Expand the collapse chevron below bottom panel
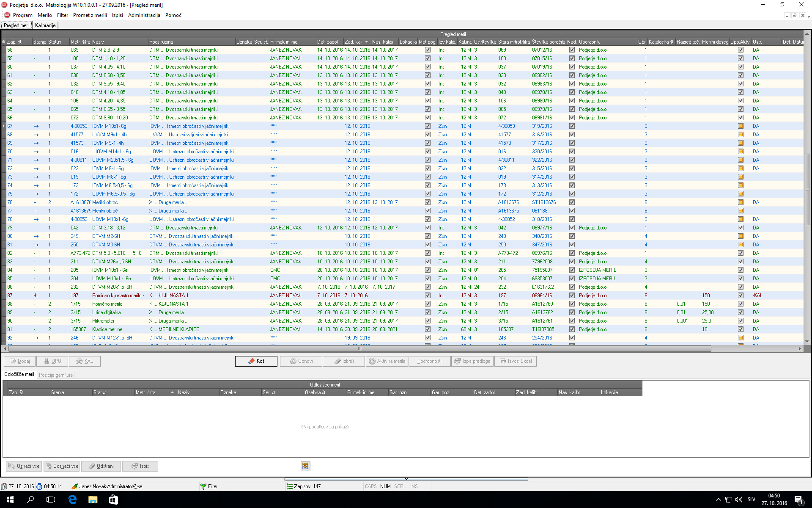The width and height of the screenshot is (812, 508). (x=406, y=479)
